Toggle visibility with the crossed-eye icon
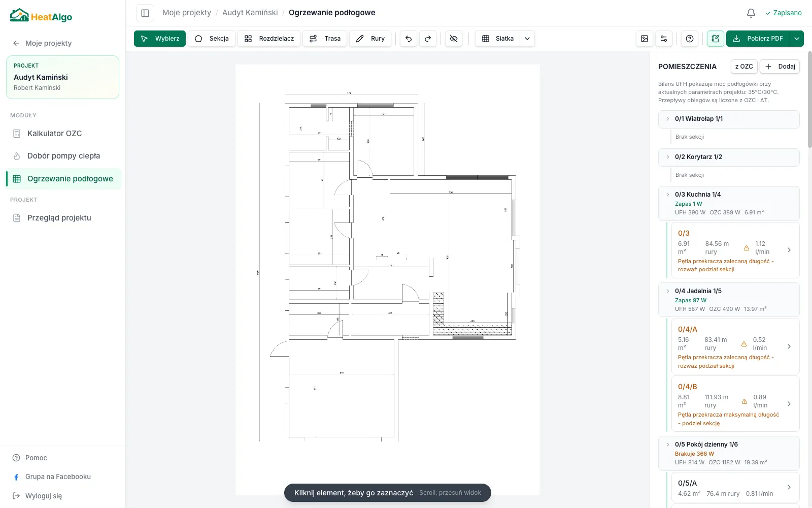 454,39
